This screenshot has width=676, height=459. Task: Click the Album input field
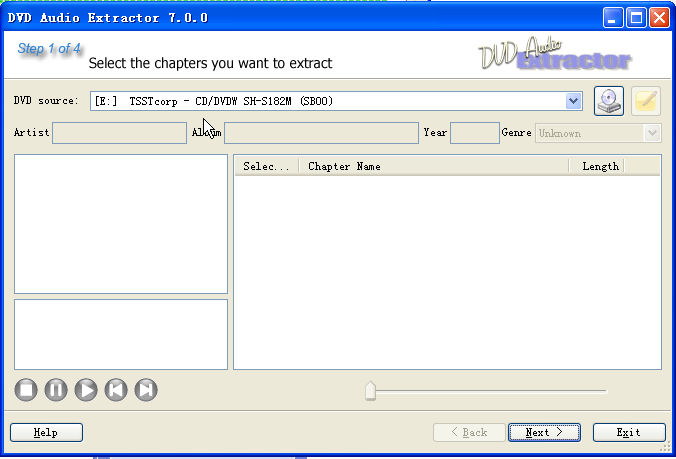tap(321, 133)
